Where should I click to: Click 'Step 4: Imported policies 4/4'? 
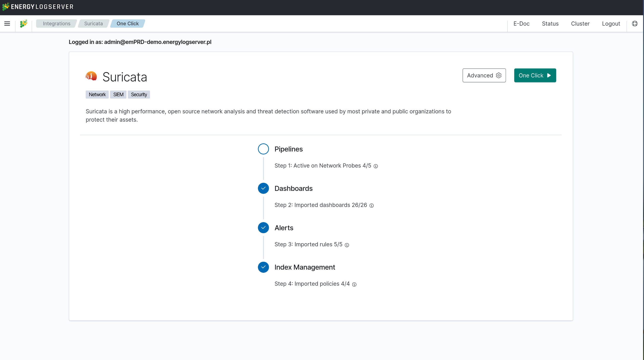(312, 284)
